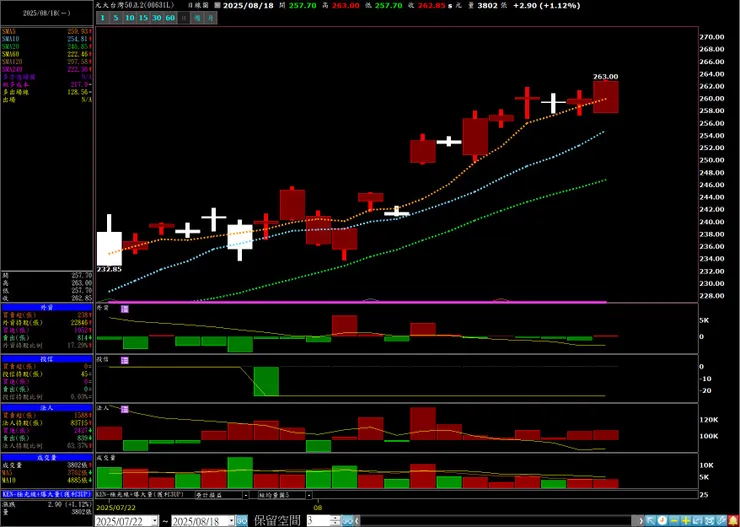Click the icon left of the wrench icon
The width and height of the screenshot is (740, 527).
(x=709, y=521)
